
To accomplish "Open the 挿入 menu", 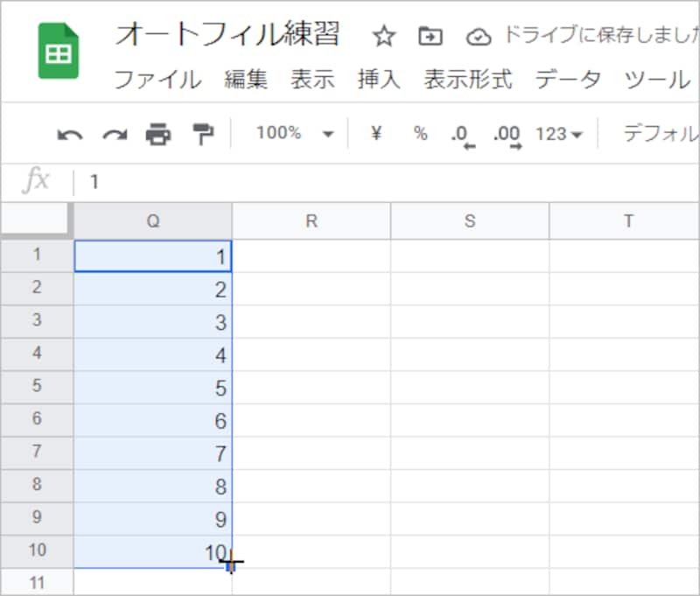I will [x=377, y=80].
